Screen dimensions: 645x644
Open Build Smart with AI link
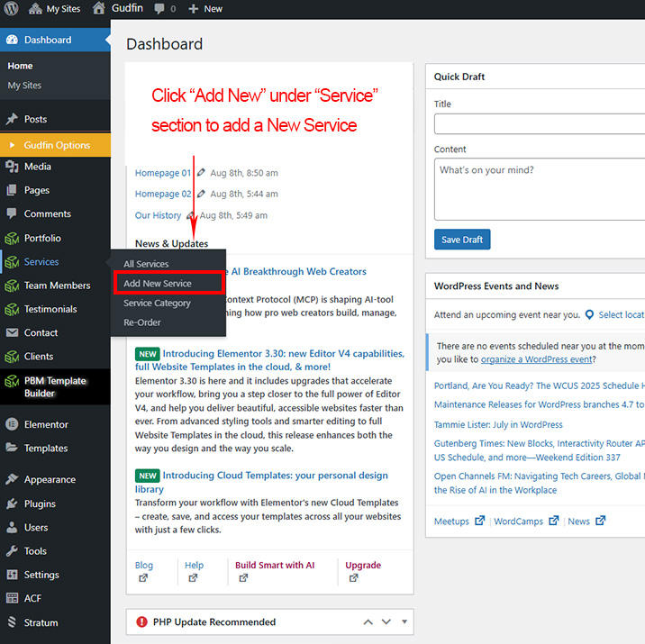(x=275, y=566)
